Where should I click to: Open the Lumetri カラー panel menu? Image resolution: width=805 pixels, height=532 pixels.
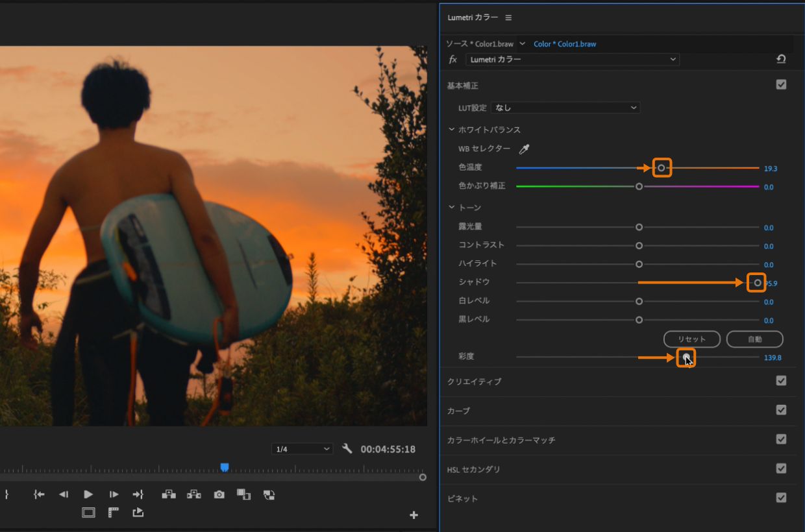(508, 18)
